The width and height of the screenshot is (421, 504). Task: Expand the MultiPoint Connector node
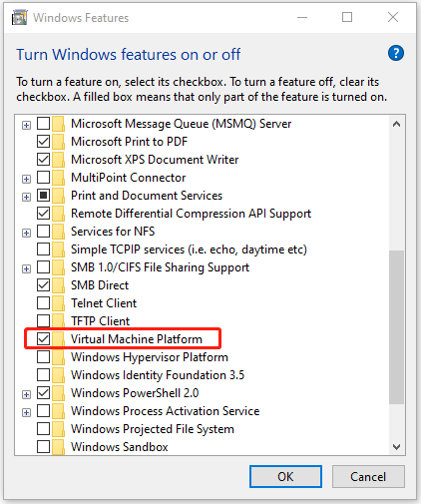26,180
